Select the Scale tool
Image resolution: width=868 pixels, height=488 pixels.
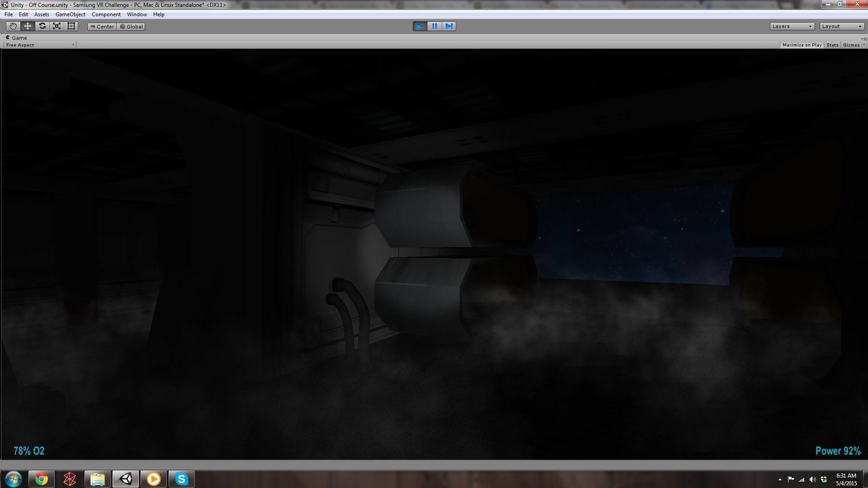pyautogui.click(x=57, y=26)
